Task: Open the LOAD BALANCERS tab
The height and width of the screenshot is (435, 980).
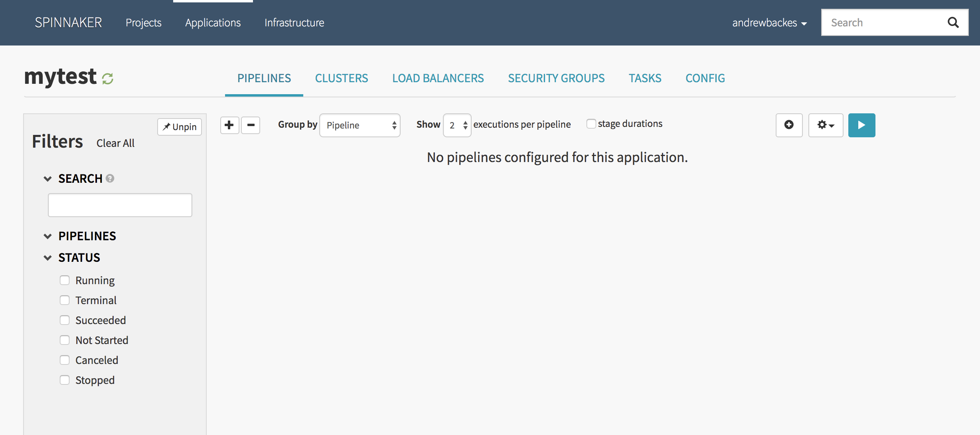Action: (x=438, y=78)
